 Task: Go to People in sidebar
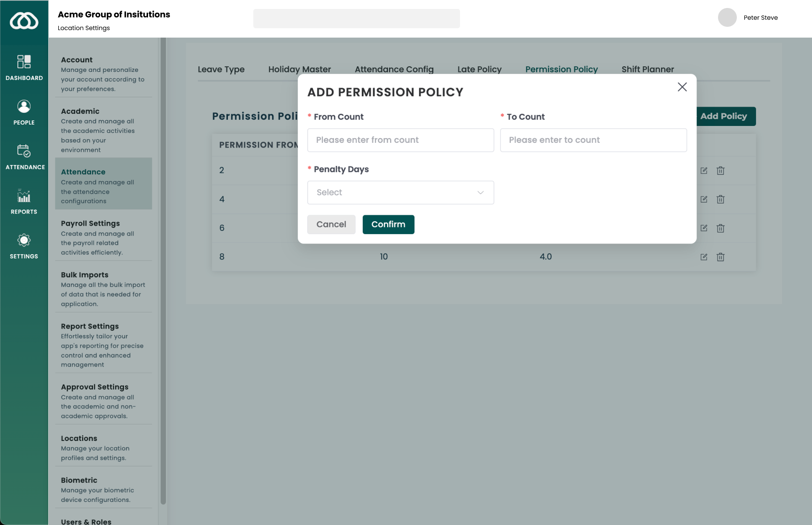coord(24,107)
